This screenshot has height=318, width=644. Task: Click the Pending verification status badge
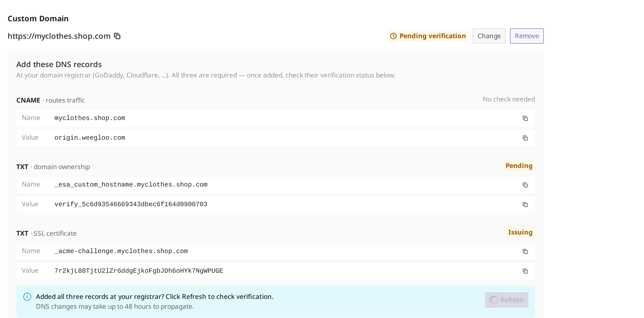pyautogui.click(x=428, y=36)
